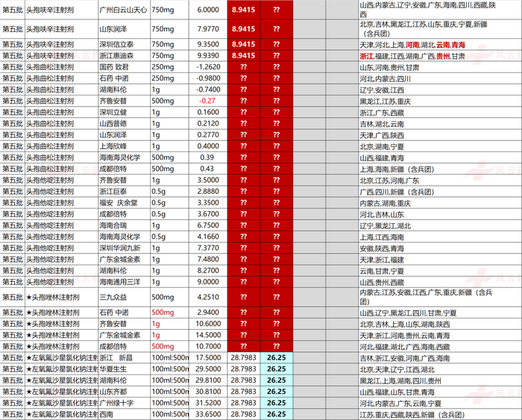The width and height of the screenshot is (522, 420).
Task: Select the 33.6500 price cell
Action: (x=208, y=414)
